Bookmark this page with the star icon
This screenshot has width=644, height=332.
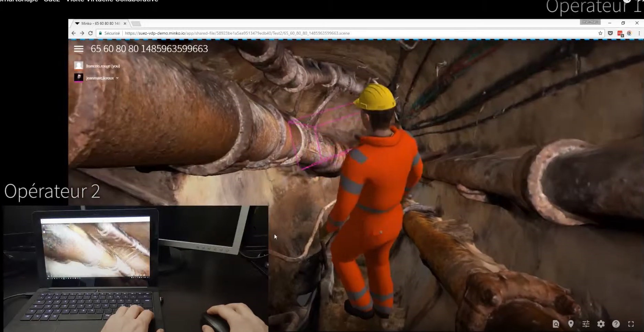tap(600, 33)
